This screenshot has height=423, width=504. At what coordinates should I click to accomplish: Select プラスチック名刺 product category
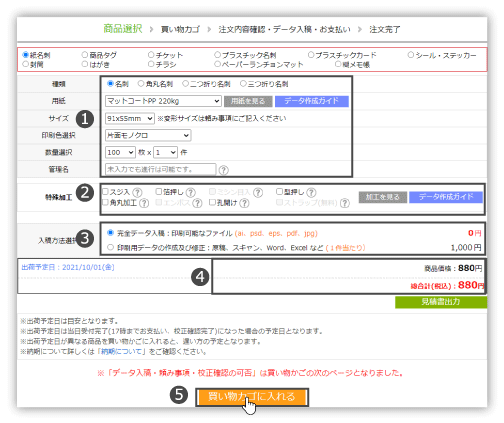[245, 55]
